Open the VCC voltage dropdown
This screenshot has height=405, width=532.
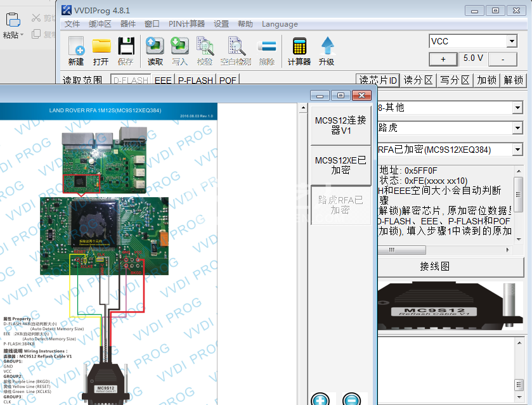[x=512, y=41]
